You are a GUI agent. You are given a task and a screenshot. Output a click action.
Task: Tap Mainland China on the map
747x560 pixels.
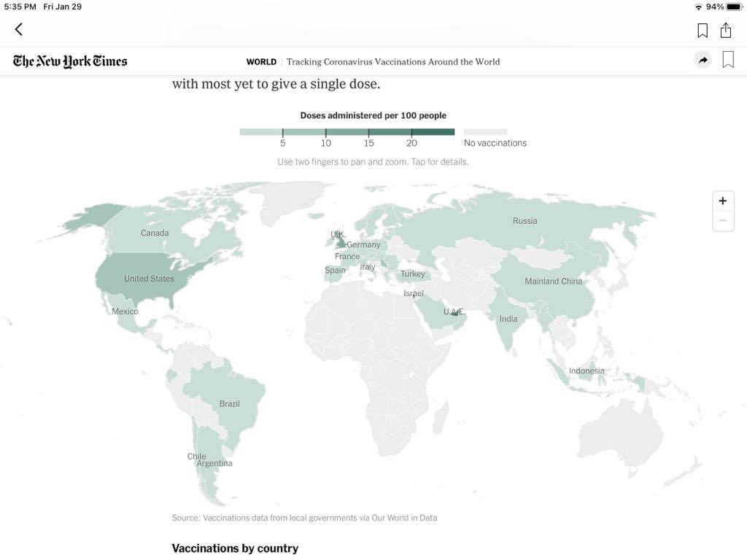[x=553, y=281]
